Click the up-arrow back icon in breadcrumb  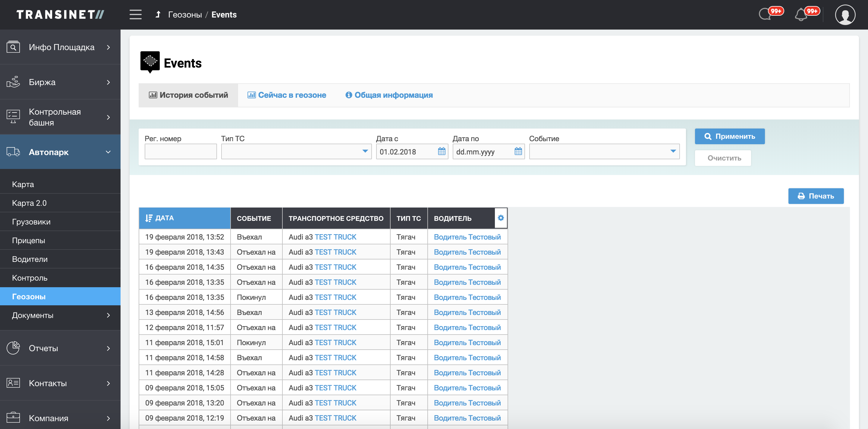pos(158,14)
